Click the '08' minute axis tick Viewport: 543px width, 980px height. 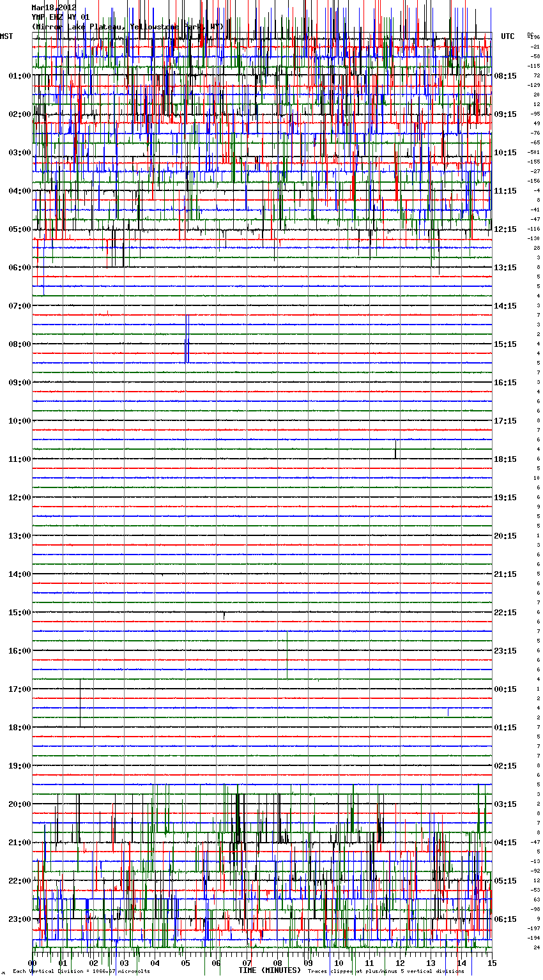click(277, 963)
